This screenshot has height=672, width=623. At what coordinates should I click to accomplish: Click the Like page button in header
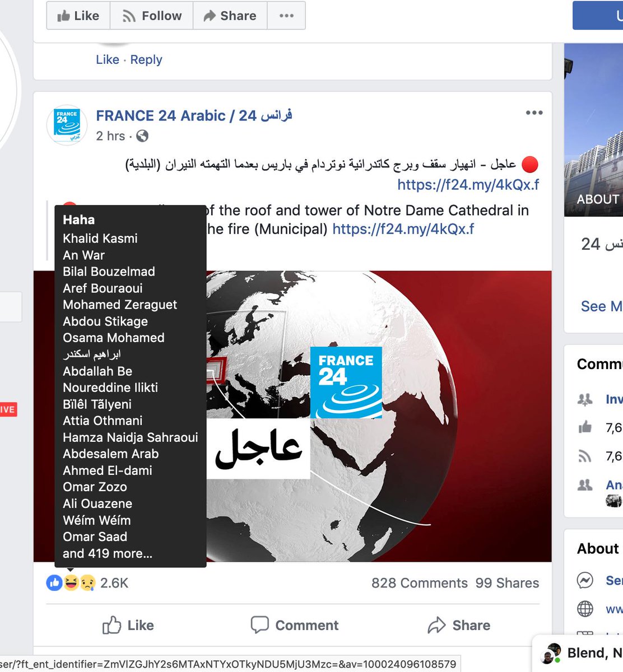pos(78,16)
